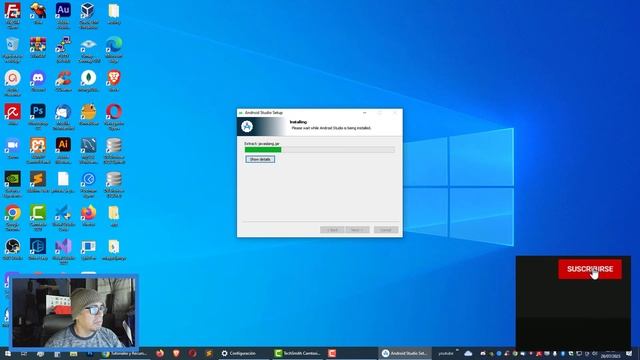
Task: Open the Opera browser desktop shortcut
Action: [x=114, y=111]
